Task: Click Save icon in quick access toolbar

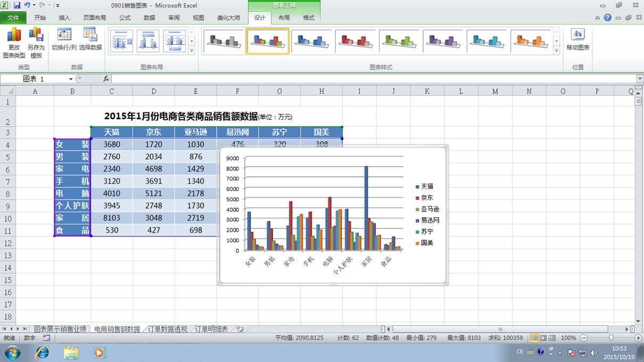Action: click(x=17, y=5)
